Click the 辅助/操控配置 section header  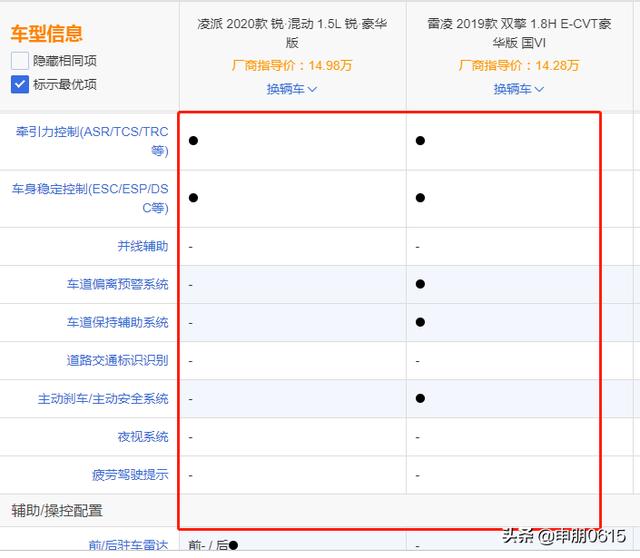pyautogui.click(x=57, y=511)
